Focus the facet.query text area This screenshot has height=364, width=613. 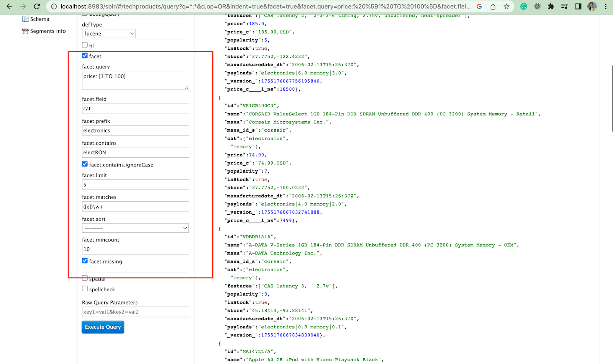tap(135, 80)
